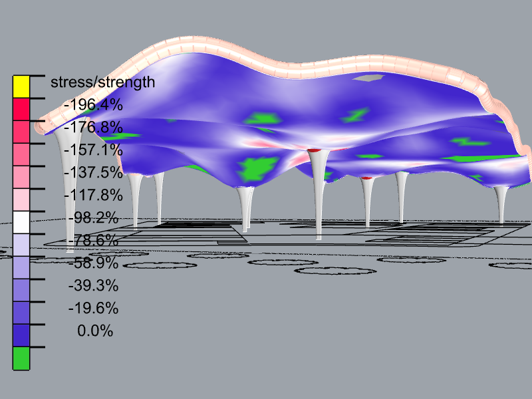Screen dimensions: 532x399
Task: Click the "stress/strength" legend title
Action: [x=103, y=82]
